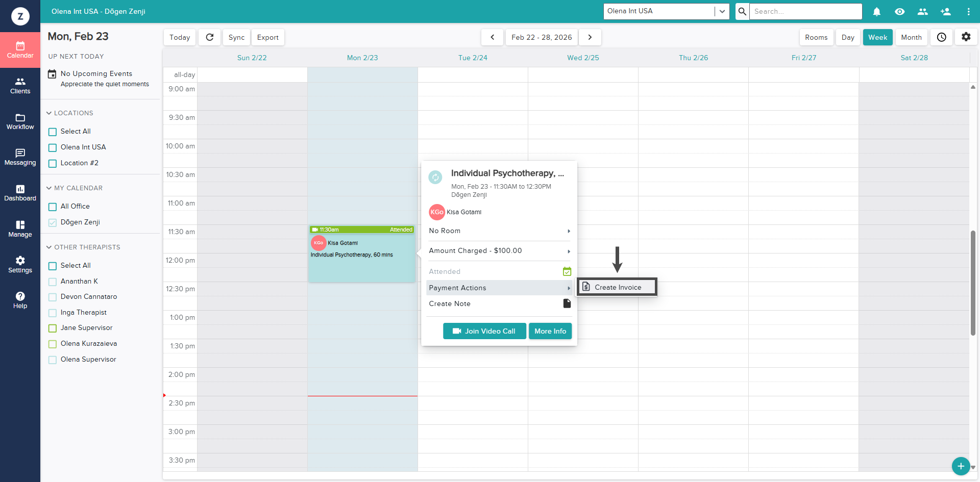Screen dimensions: 980x482
Task: Switch to Month calendar view
Action: (x=911, y=37)
